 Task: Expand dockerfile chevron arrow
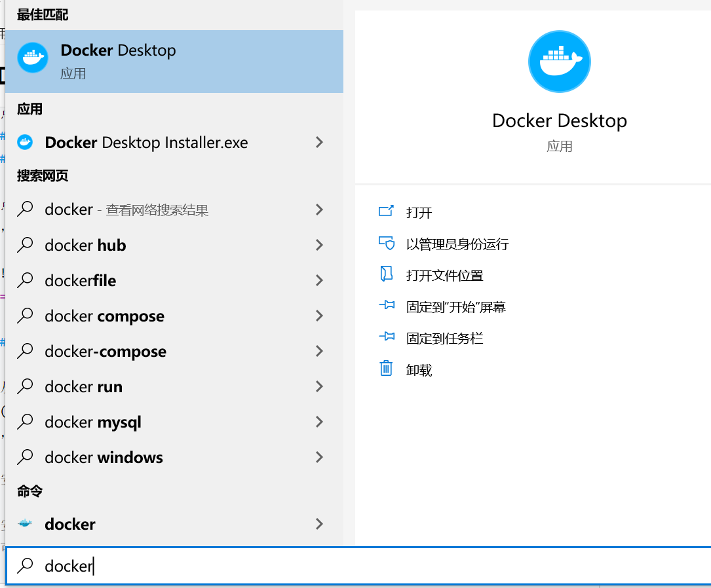point(319,280)
